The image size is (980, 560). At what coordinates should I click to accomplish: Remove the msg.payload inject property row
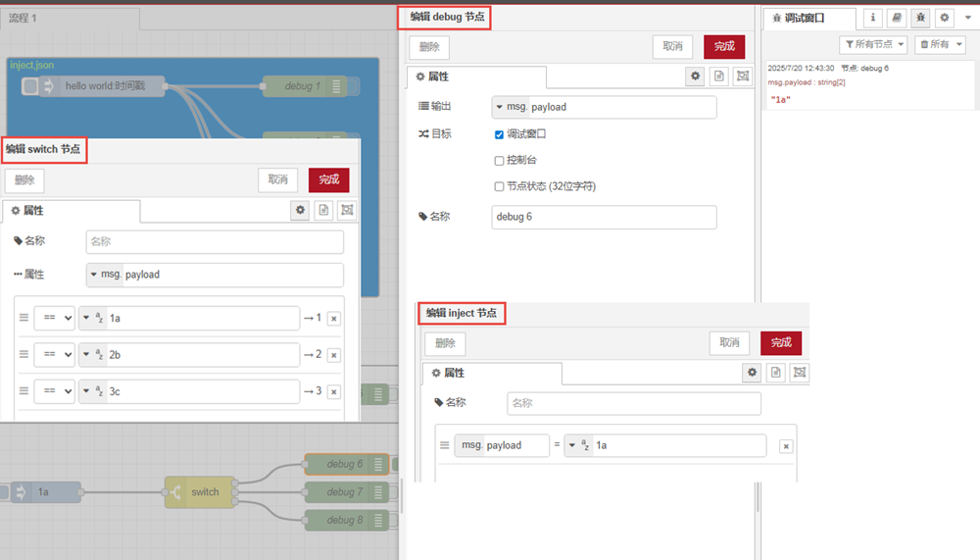[786, 446]
